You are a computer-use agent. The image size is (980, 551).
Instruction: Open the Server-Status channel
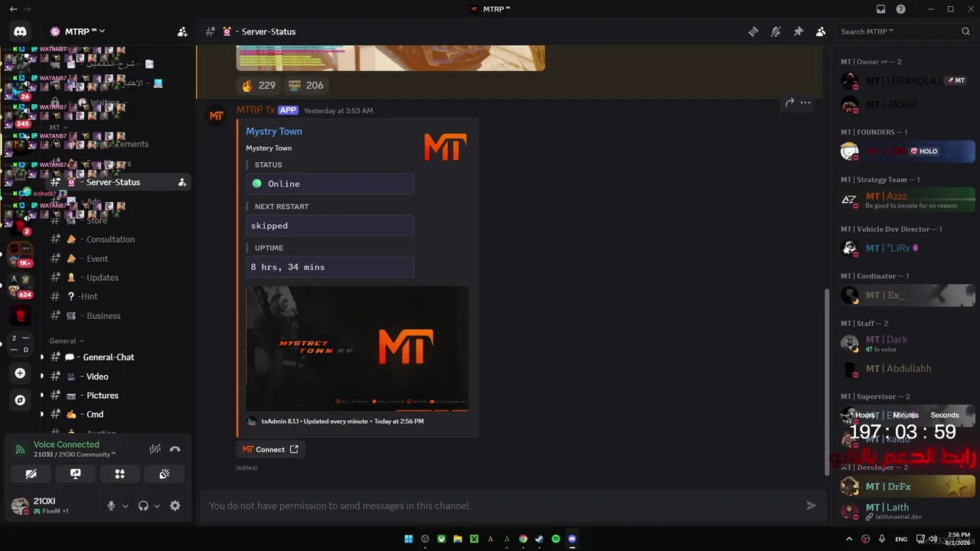coord(113,182)
